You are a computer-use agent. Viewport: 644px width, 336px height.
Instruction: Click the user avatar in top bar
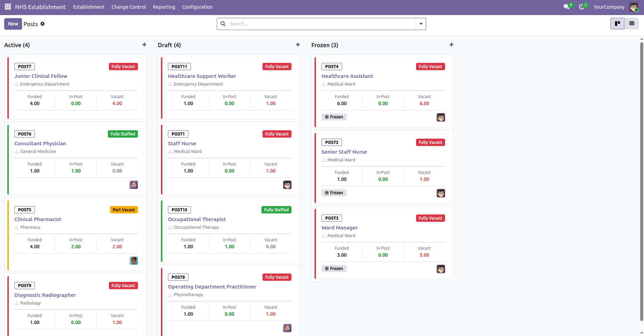pyautogui.click(x=634, y=7)
